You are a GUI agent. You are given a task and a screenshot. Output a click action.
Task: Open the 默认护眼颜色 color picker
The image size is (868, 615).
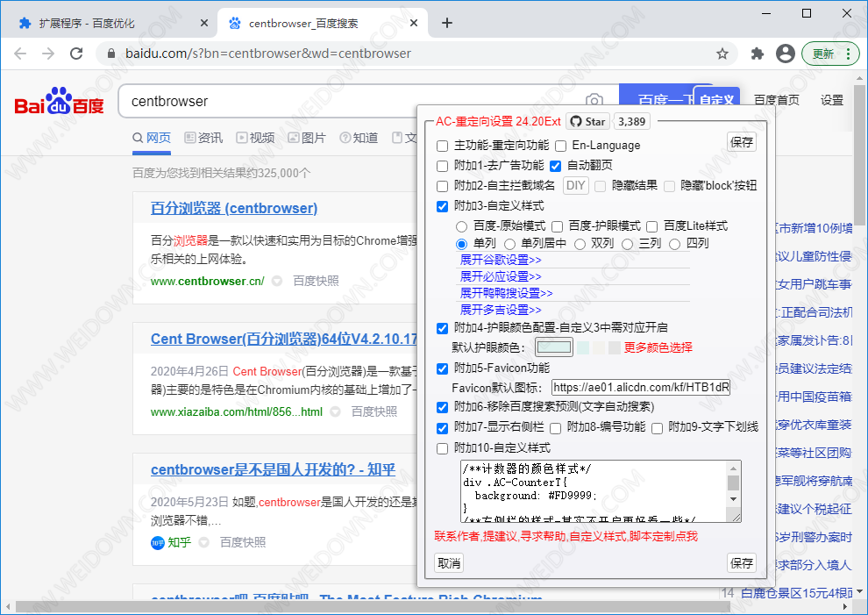coord(554,347)
